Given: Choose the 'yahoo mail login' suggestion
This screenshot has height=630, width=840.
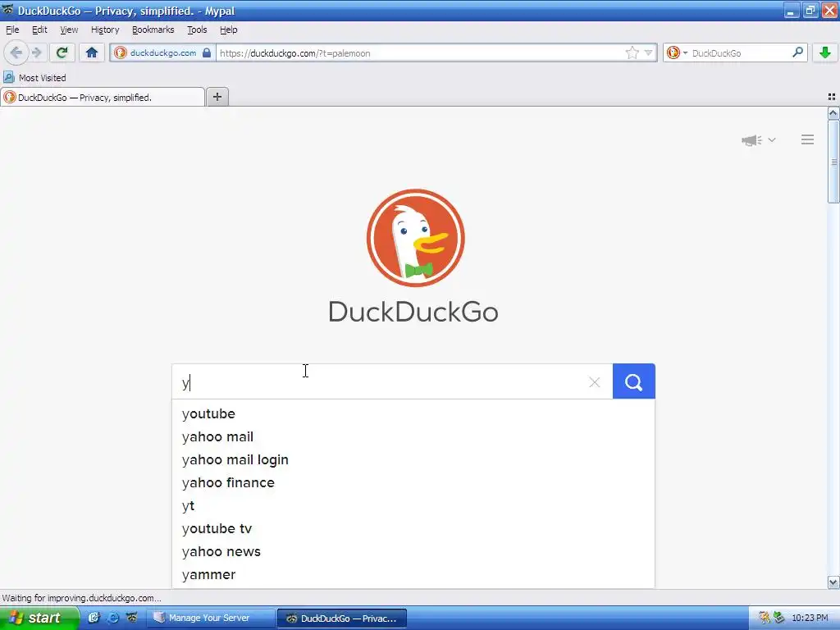Looking at the screenshot, I should tap(413, 459).
